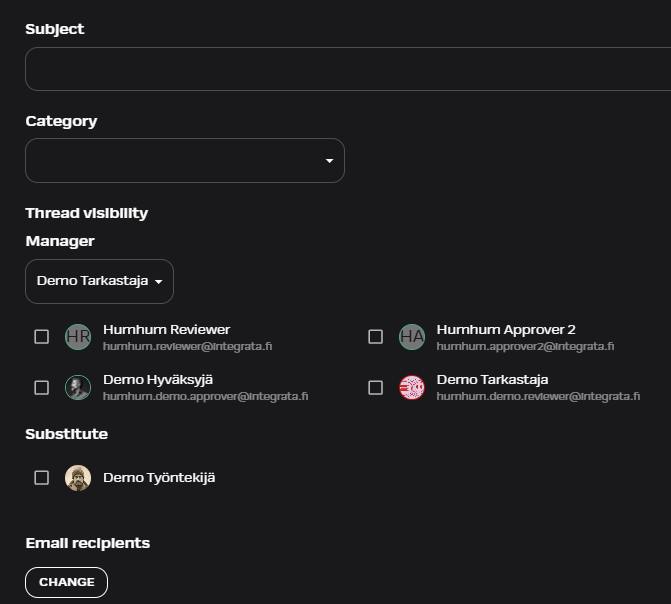Click the Demo Työntekijä name label

pos(159,478)
